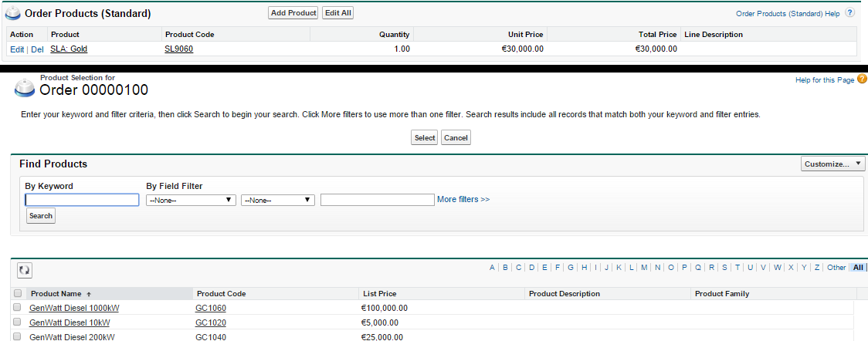Open the first field filter dropdown
868x341 pixels.
191,200
